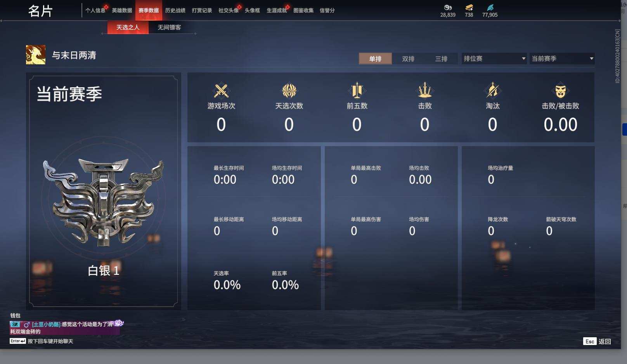This screenshot has height=364, width=627.
Task: Click the 淘汰 slashed blade icon
Action: [x=493, y=91]
